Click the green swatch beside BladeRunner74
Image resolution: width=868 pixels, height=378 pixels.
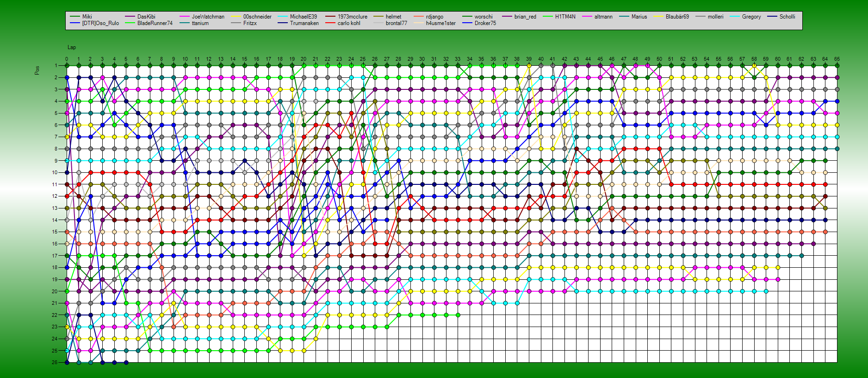point(130,23)
